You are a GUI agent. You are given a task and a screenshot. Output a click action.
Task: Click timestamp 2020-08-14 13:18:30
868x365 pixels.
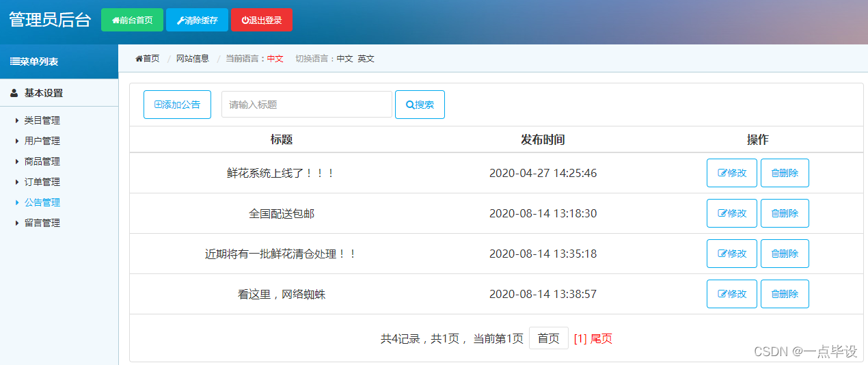point(543,214)
